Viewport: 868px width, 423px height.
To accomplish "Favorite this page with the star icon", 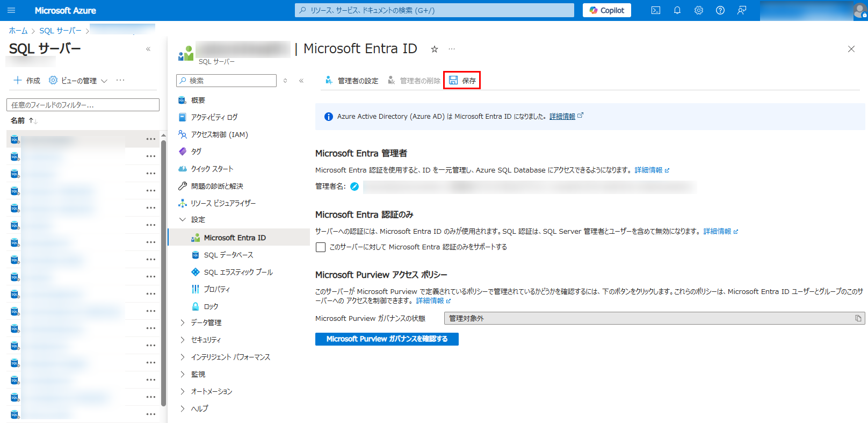I will pyautogui.click(x=435, y=49).
